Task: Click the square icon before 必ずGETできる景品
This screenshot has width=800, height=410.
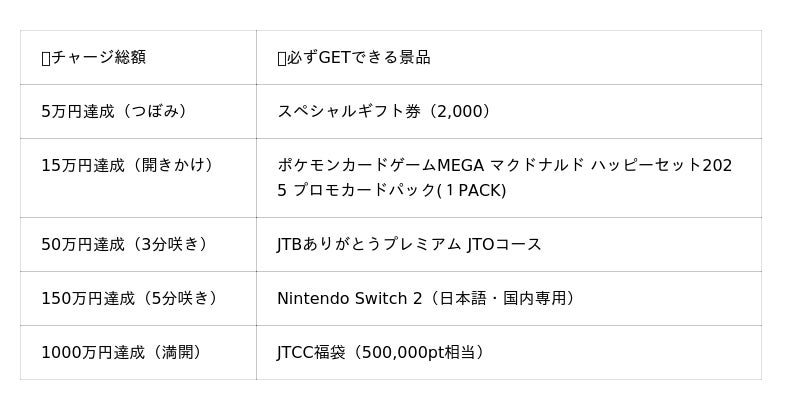Action: (x=281, y=58)
